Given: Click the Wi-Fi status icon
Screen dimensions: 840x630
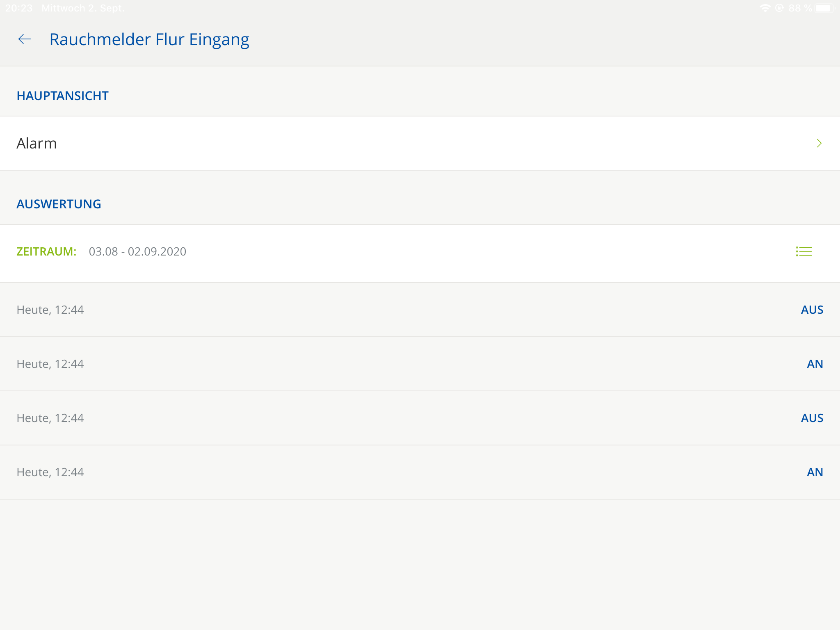Looking at the screenshot, I should pos(765,8).
